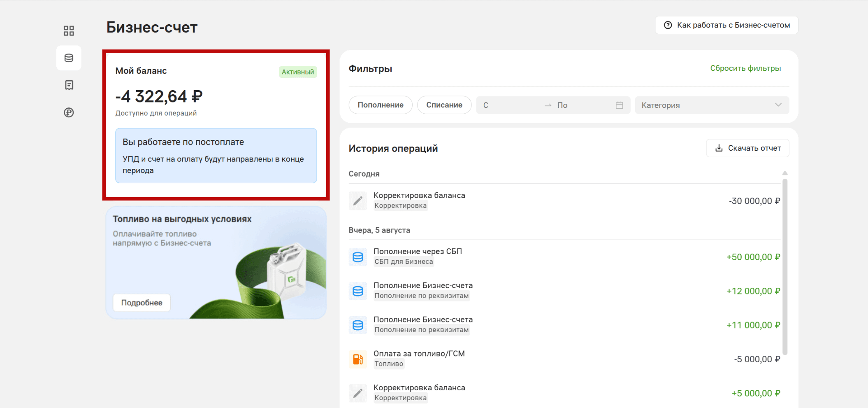
Task: Click the help question mark icon
Action: (x=668, y=25)
